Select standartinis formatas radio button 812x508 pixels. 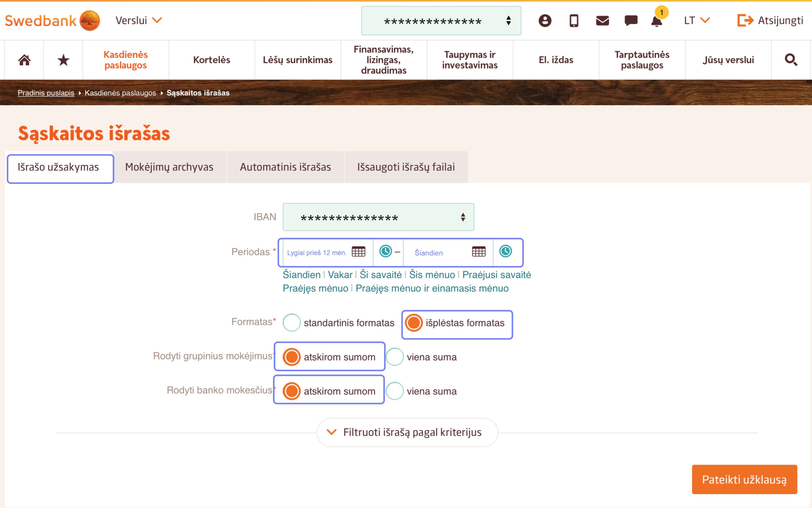point(291,323)
